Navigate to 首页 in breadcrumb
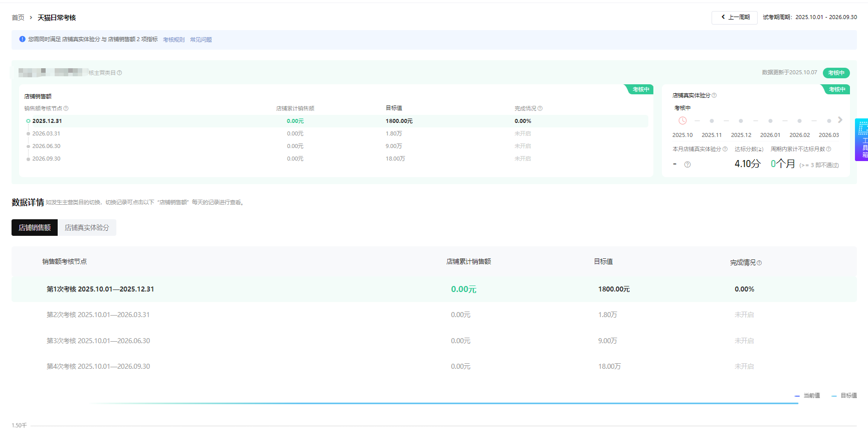Viewport: 868px width, 434px height. pos(18,18)
